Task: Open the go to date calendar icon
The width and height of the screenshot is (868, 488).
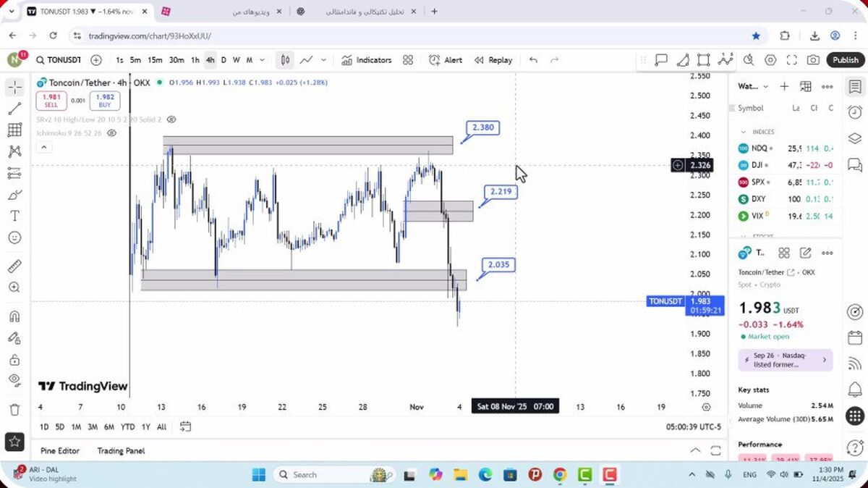Action: click(186, 426)
